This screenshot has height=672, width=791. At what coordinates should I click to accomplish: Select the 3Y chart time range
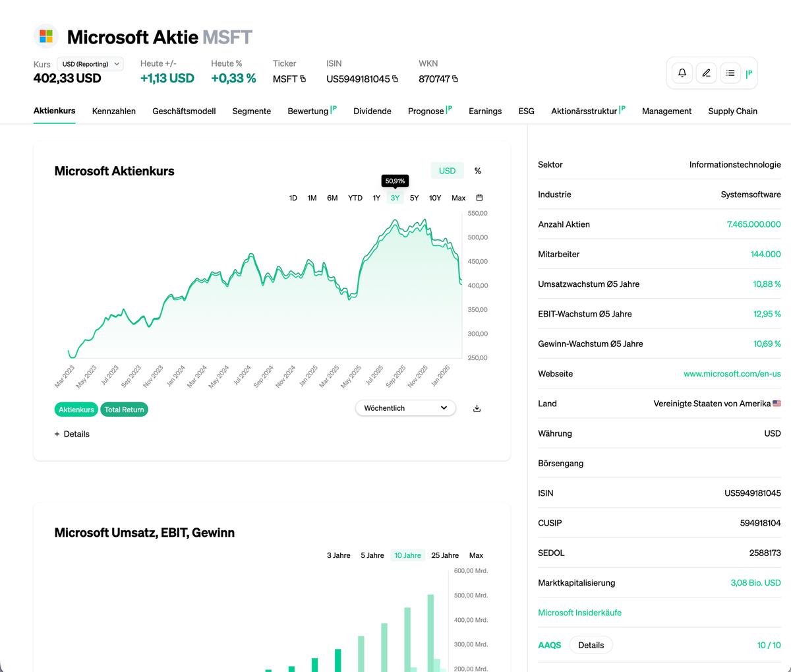coord(394,197)
